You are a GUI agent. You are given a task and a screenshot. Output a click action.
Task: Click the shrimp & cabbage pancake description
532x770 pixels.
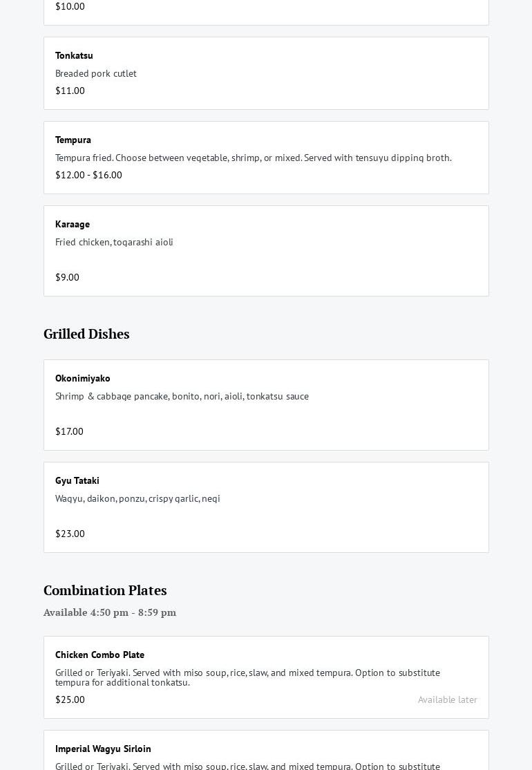[182, 396]
